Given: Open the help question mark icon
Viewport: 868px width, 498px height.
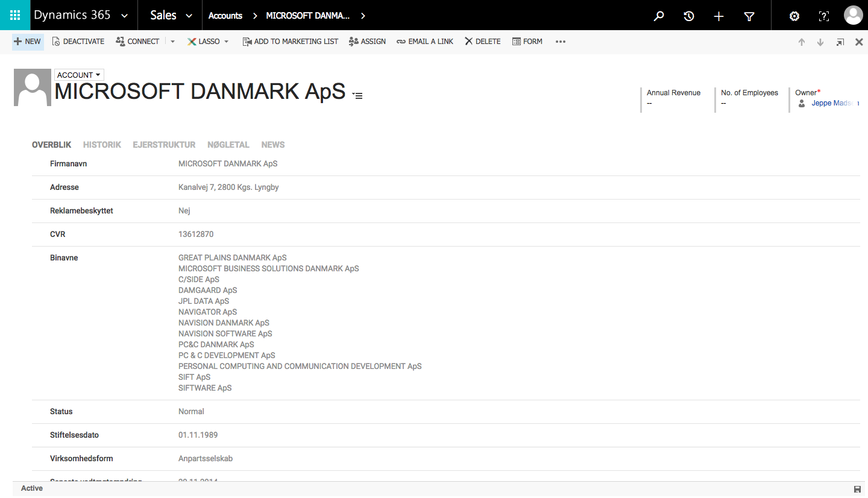Looking at the screenshot, I should click(824, 16).
